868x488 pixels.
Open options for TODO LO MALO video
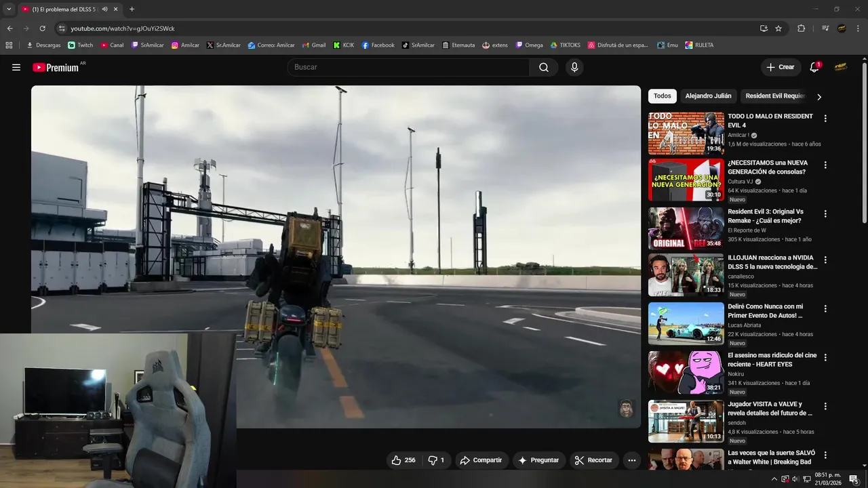click(825, 119)
